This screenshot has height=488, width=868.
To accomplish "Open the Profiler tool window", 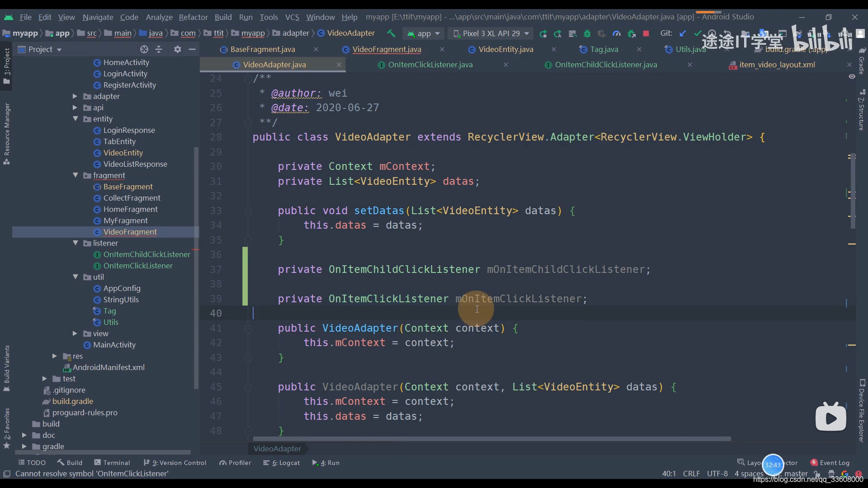I will [x=235, y=463].
